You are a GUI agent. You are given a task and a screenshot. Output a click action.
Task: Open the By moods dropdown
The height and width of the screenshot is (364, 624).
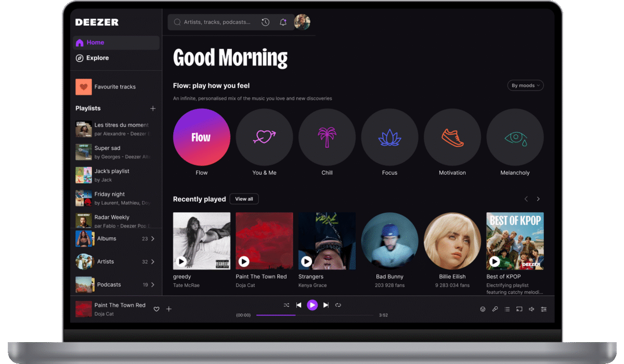click(x=525, y=85)
